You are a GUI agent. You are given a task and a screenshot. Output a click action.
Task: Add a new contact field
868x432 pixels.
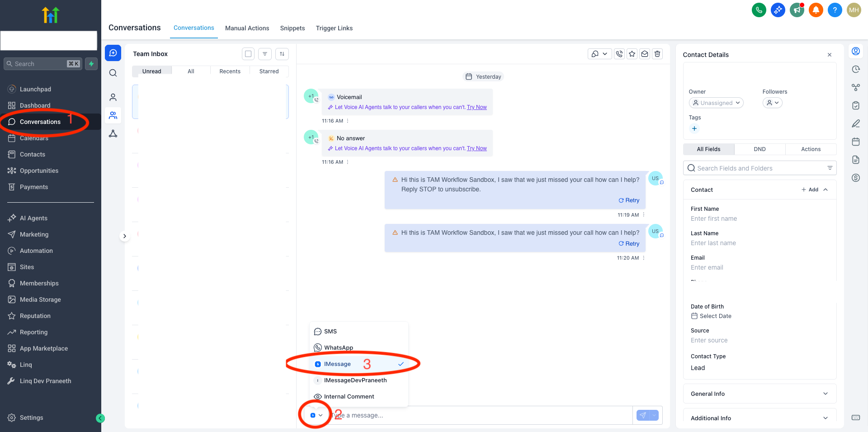pos(810,190)
